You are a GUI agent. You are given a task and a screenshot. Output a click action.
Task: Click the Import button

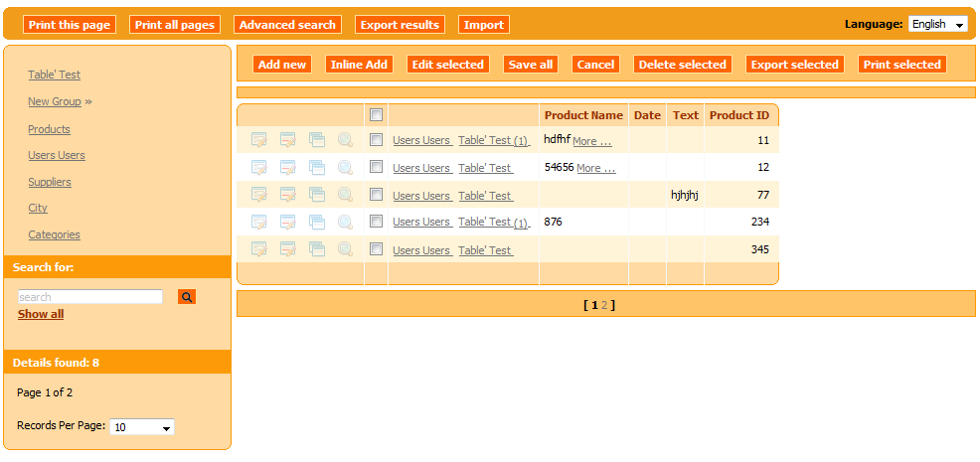pyautogui.click(x=484, y=25)
